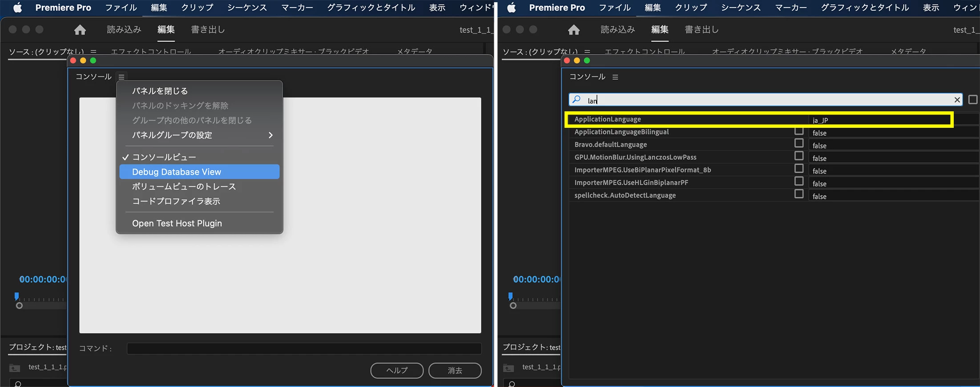This screenshot has width=980, height=387.
Task: Select Debug Database View menu entry
Action: [199, 172]
